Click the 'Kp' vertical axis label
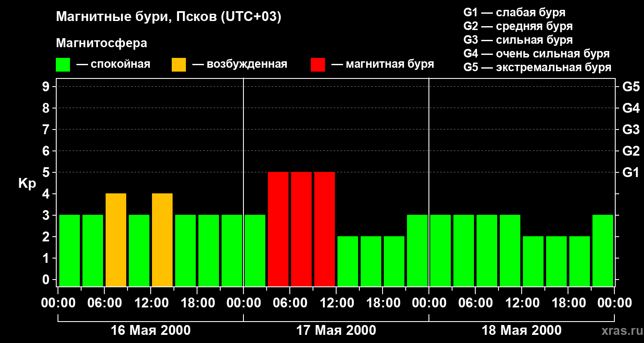The image size is (644, 343). point(27,184)
